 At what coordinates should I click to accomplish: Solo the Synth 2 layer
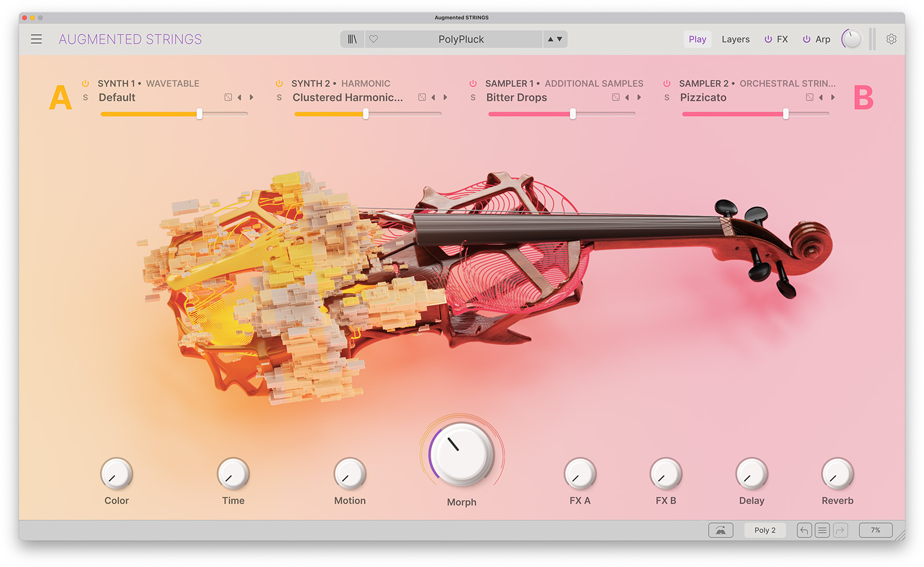click(280, 98)
